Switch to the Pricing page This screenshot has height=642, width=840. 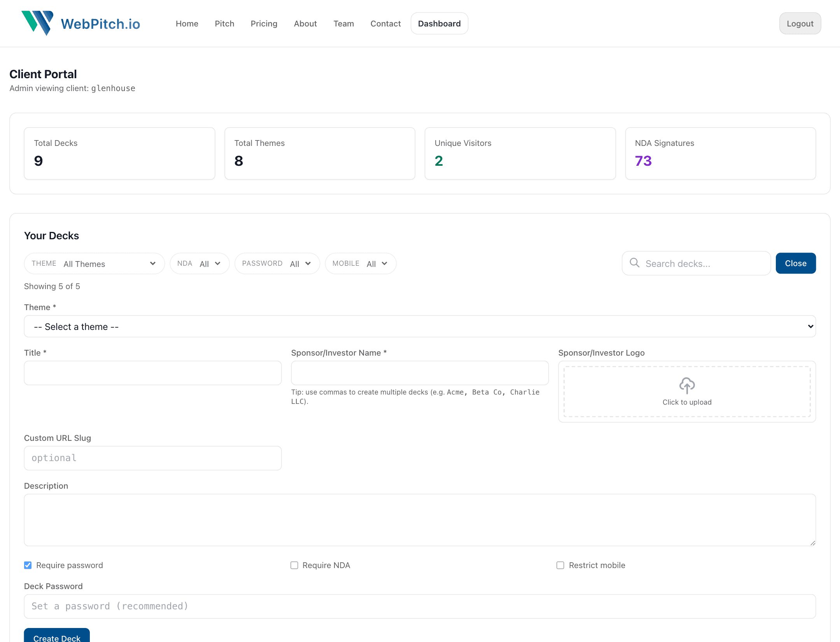264,23
